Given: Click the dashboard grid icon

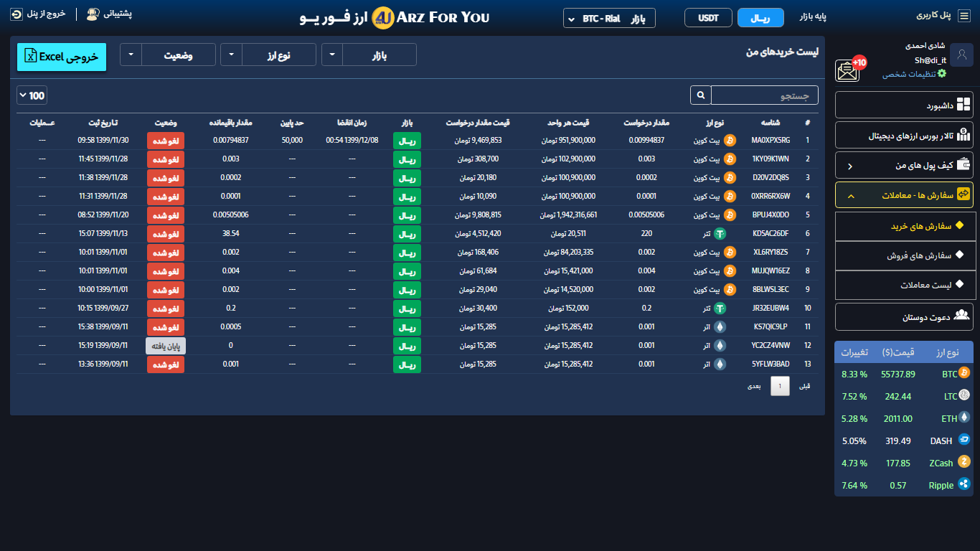Looking at the screenshot, I should click(x=963, y=105).
